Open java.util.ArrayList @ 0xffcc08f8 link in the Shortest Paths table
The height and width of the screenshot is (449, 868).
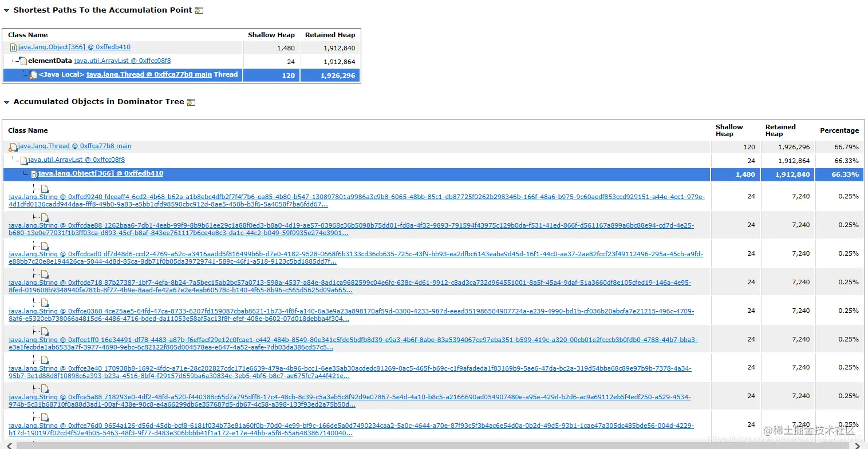tap(123, 61)
